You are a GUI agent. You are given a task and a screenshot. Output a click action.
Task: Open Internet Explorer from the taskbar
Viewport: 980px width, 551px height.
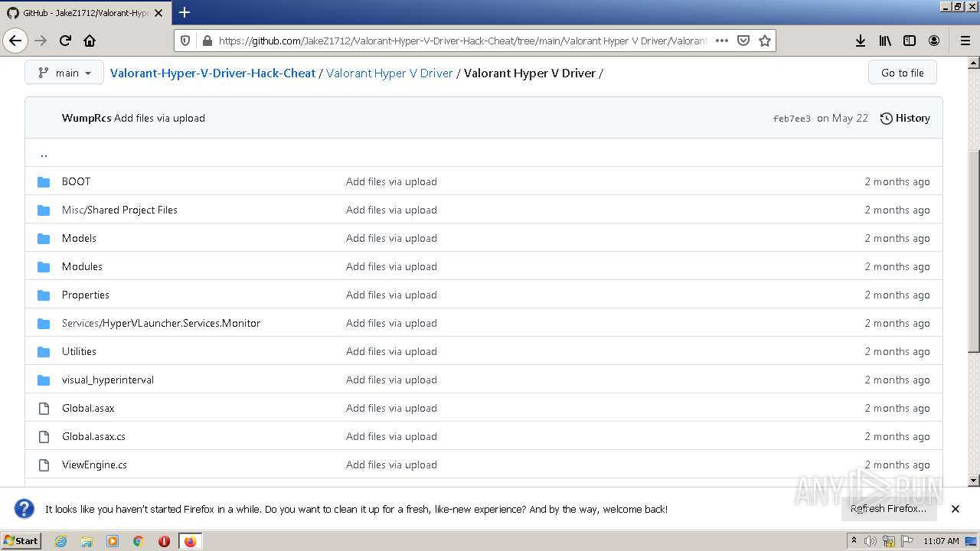point(60,541)
